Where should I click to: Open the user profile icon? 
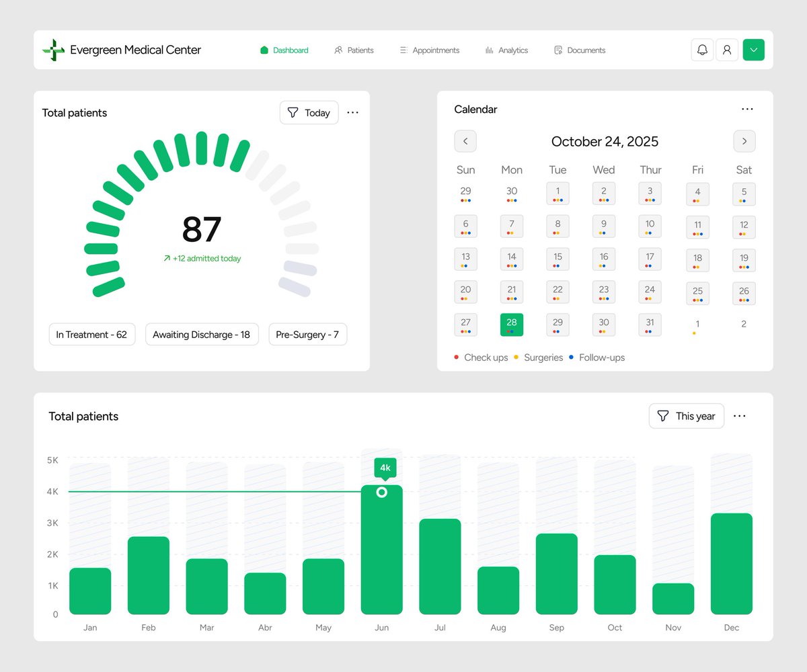[x=727, y=50]
